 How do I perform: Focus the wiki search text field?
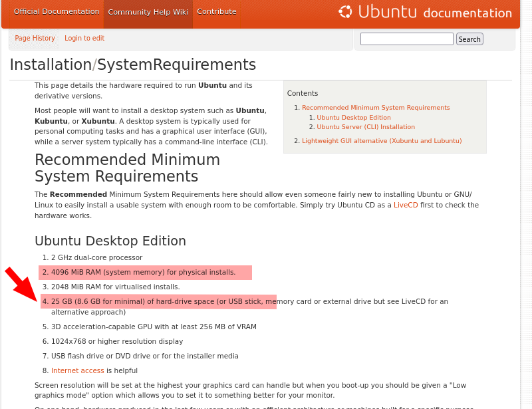pyautogui.click(x=406, y=39)
